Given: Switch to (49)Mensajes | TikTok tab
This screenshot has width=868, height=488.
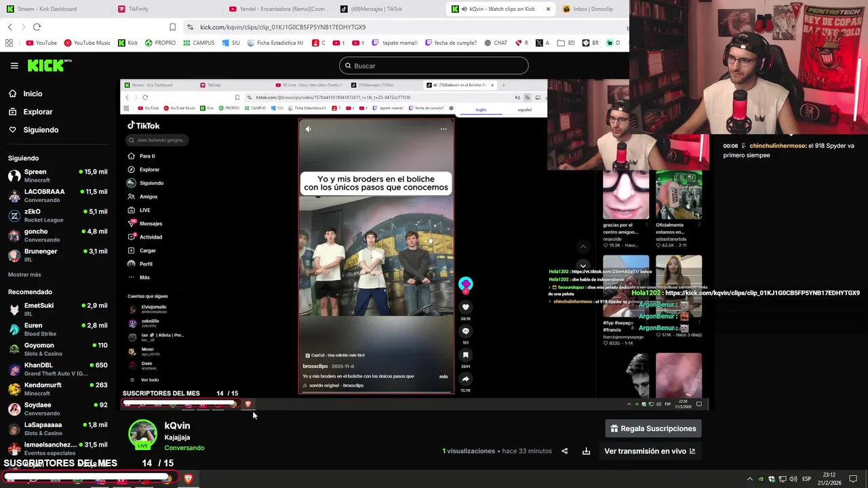Looking at the screenshot, I should click(376, 9).
